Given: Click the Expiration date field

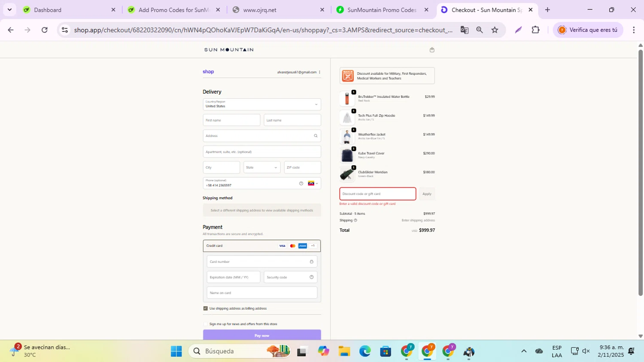Looking at the screenshot, I should [x=234, y=277].
